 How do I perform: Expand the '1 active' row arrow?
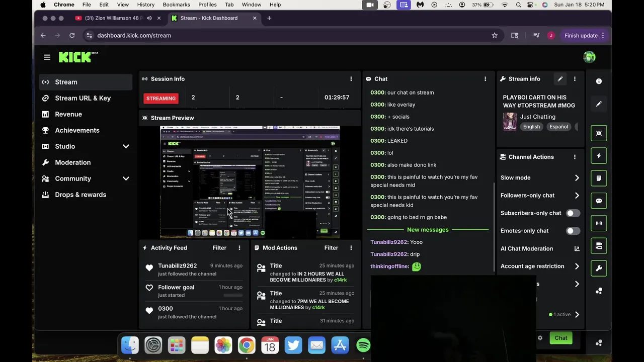[577, 315]
